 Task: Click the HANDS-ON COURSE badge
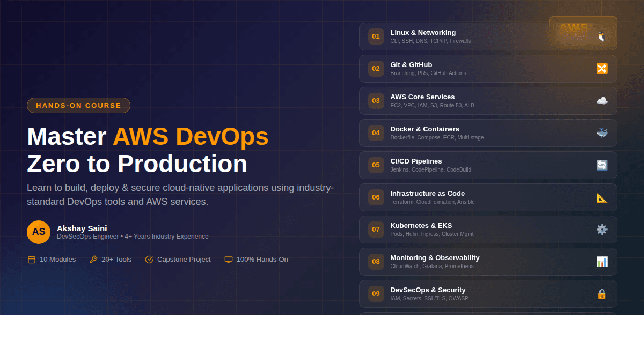[78, 105]
